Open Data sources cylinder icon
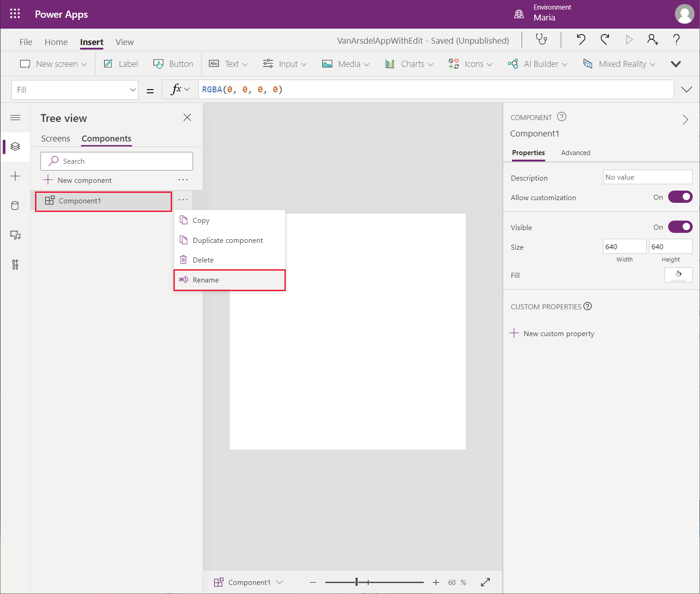700x594 pixels. point(15,206)
